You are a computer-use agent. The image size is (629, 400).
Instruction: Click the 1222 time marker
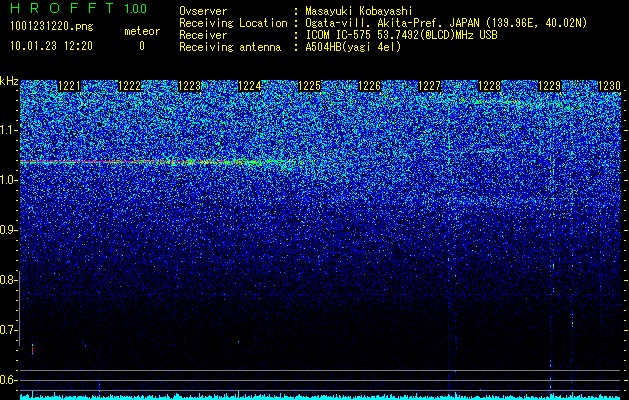[130, 86]
